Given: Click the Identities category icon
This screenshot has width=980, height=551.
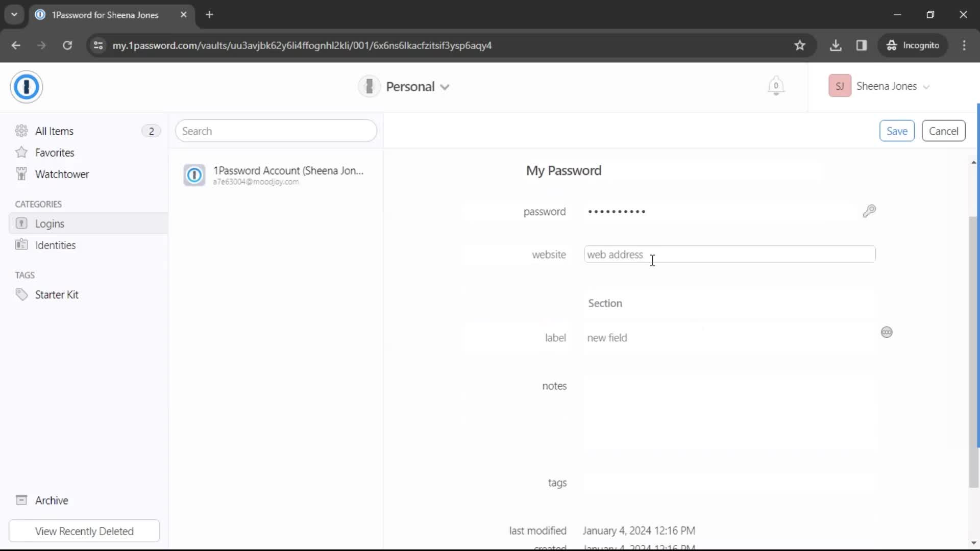Looking at the screenshot, I should pyautogui.click(x=20, y=245).
